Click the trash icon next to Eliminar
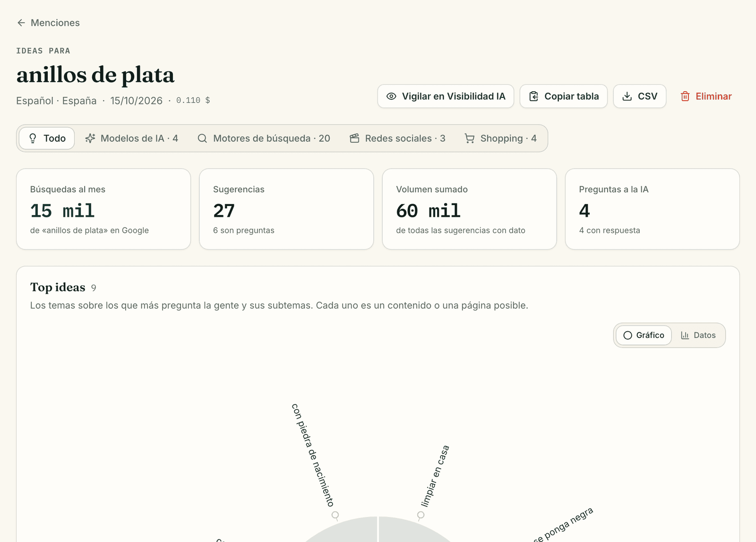This screenshot has height=542, width=756. (x=685, y=96)
